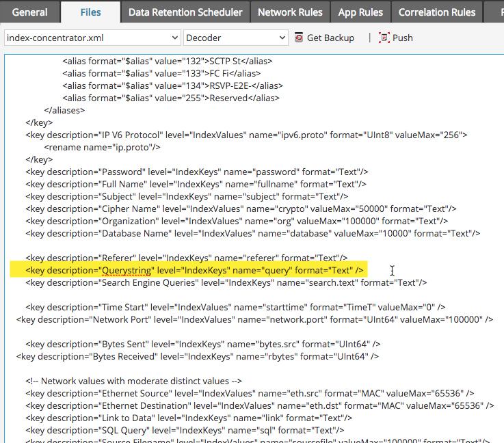Click the Password key description line
The height and width of the screenshot is (443, 504).
coord(197,172)
